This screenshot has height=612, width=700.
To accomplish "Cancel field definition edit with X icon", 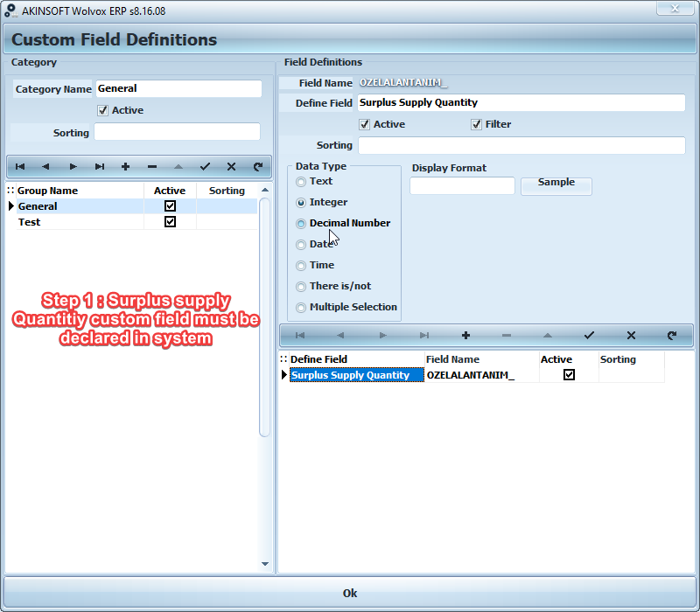I will 631,336.
